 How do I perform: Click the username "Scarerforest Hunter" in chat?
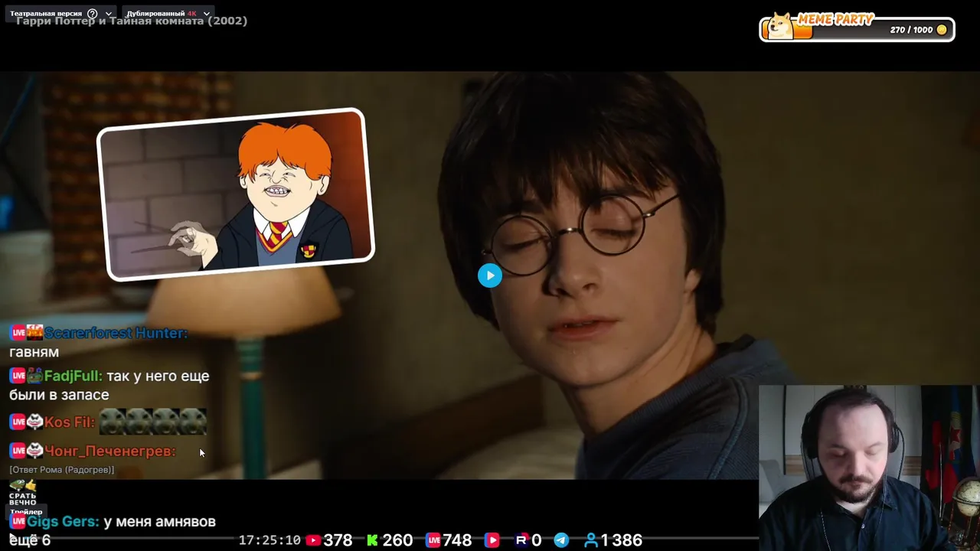click(116, 333)
